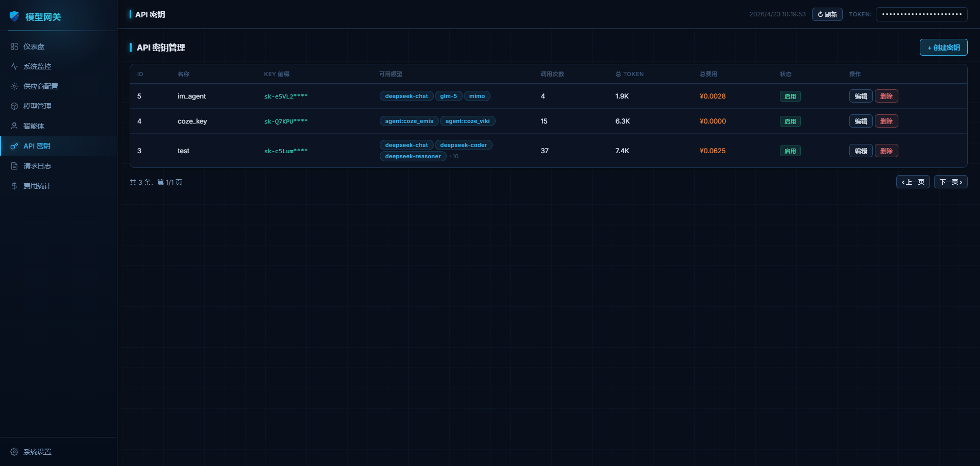Screen dimensions: 980x466
Task: Edit the test key row
Action: (x=861, y=151)
